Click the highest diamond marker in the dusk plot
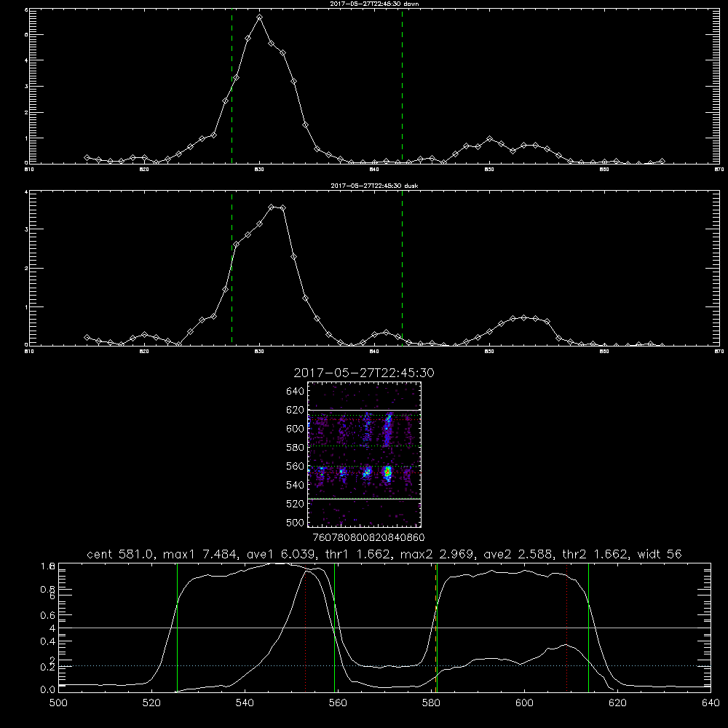The width and height of the screenshot is (728, 728). [272, 207]
